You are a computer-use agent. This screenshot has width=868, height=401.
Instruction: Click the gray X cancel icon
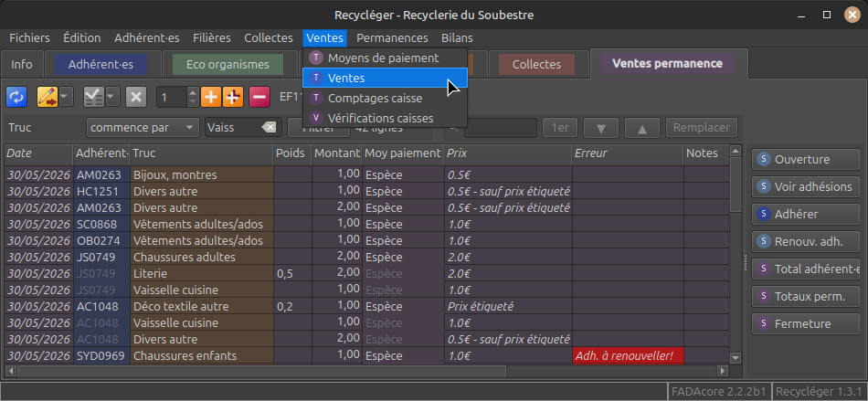[135, 98]
